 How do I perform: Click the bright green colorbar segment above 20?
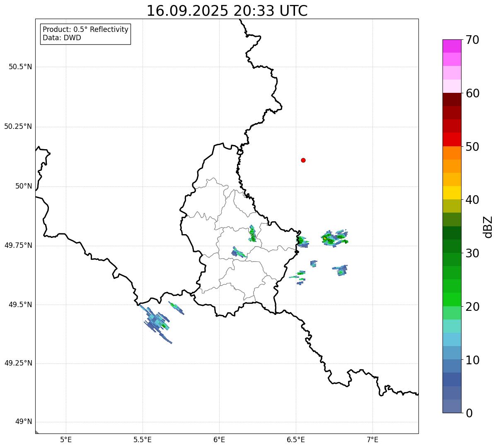point(452,300)
